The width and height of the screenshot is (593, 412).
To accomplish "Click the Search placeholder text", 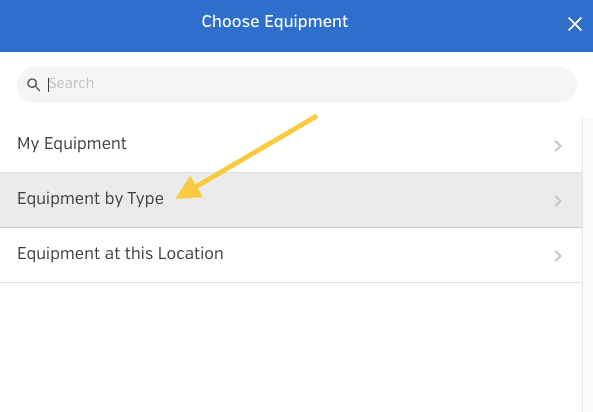I will 71,83.
